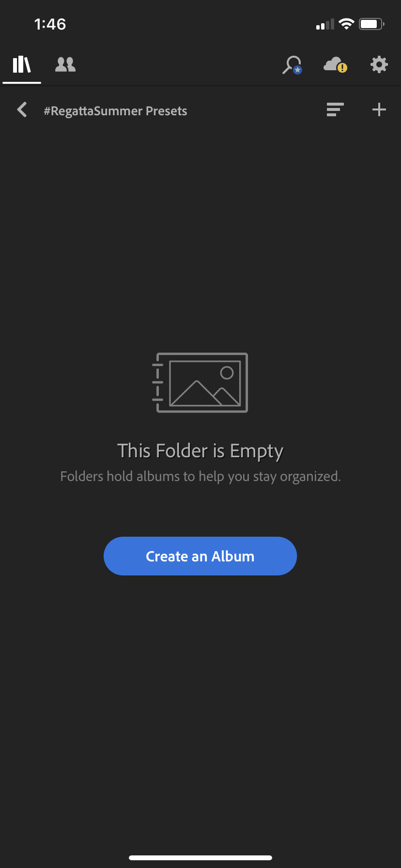
Task: Tap the blue star badge on the search icon
Action: click(297, 70)
